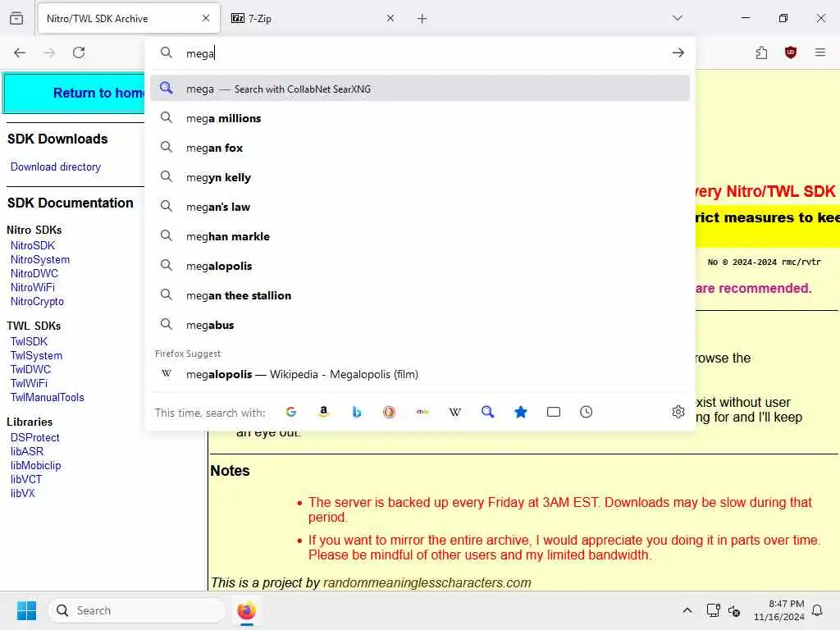Click in the address bar text field
Screen dimensions: 840x630
423,53
